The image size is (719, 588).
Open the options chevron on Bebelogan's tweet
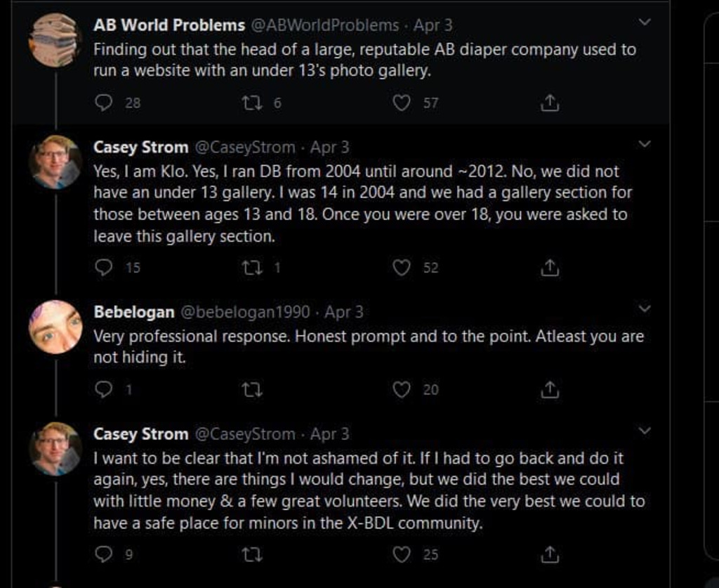(645, 308)
